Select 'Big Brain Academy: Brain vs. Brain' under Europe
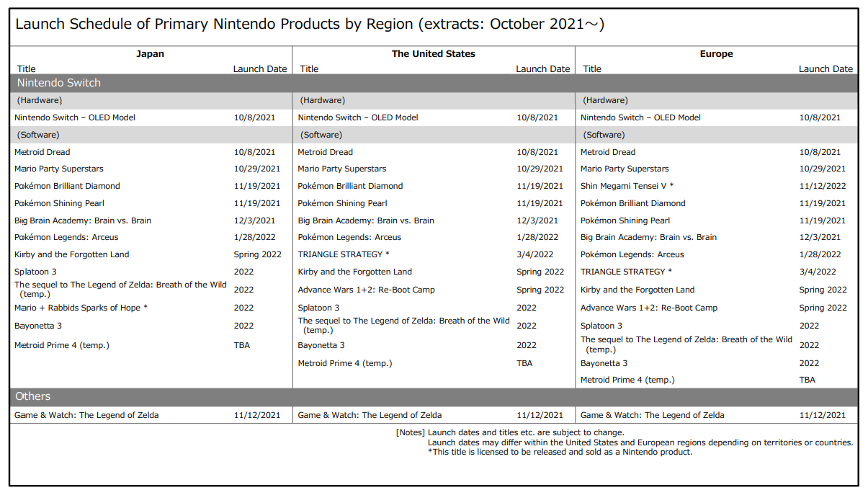The width and height of the screenshot is (868, 490). coord(649,237)
